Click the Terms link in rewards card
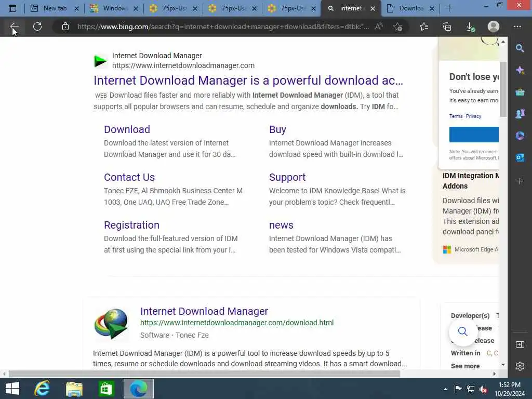The width and height of the screenshot is (532, 399). 456,116
